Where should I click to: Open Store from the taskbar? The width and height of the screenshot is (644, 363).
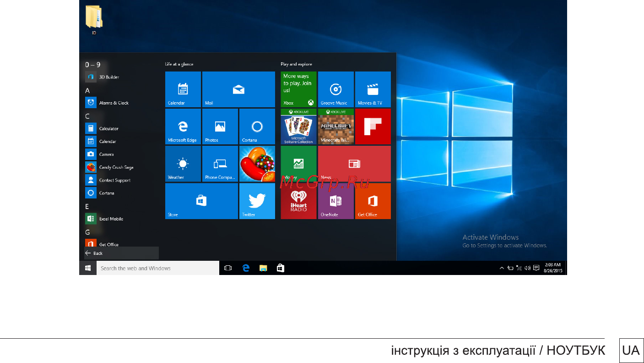[x=281, y=268]
